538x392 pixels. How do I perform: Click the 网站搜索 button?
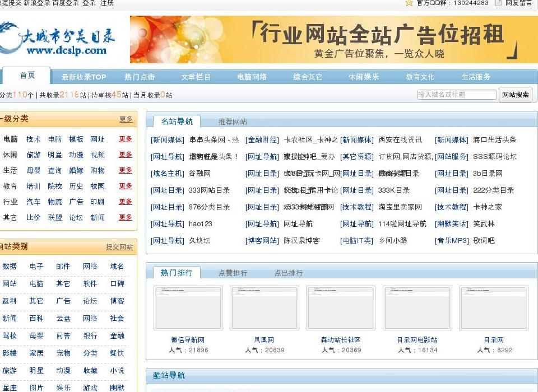(516, 95)
